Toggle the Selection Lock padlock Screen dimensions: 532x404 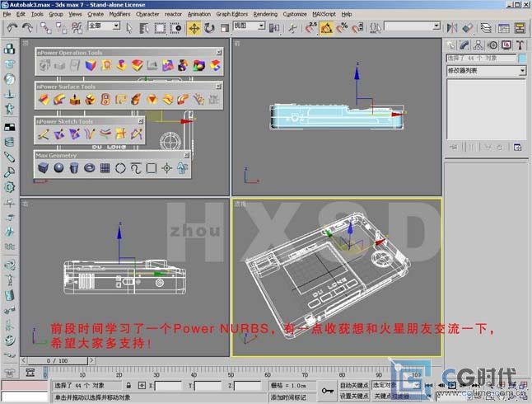click(128, 385)
